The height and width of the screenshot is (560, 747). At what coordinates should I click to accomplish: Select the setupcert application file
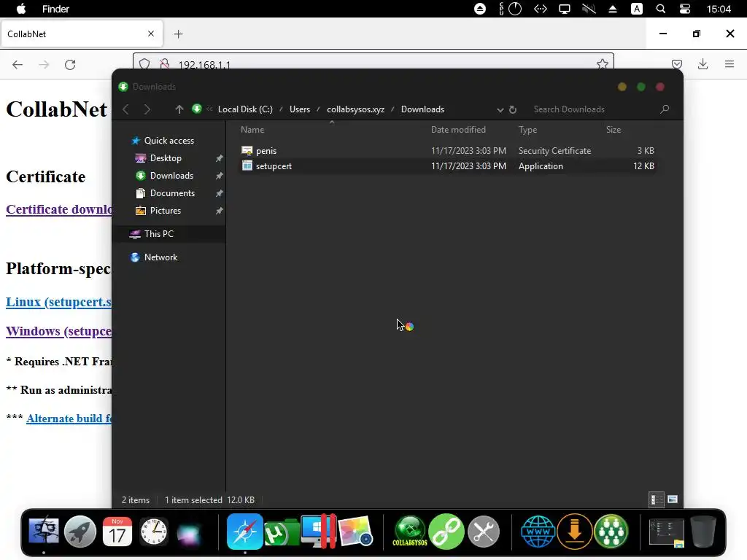(x=448, y=166)
